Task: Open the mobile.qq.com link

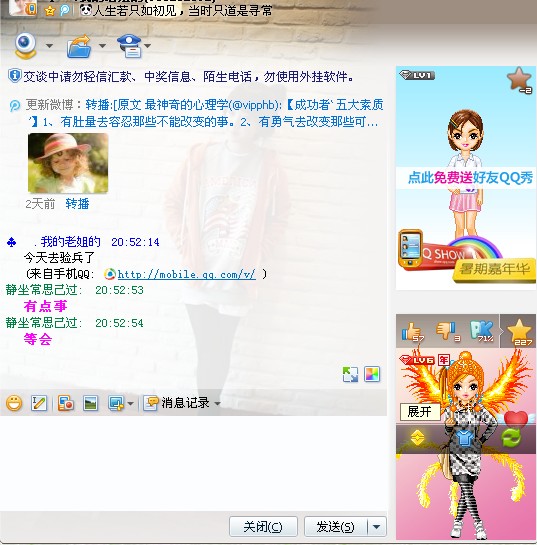Action: pyautogui.click(x=187, y=275)
